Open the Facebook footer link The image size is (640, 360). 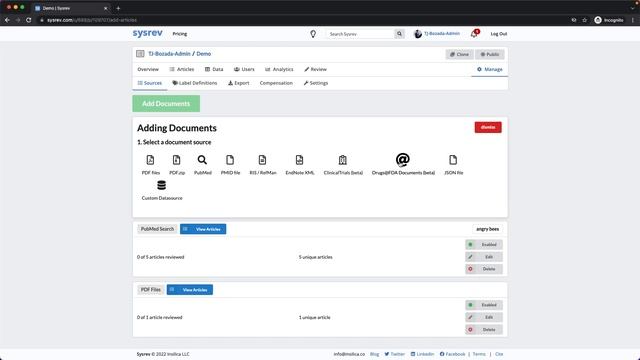pos(452,354)
